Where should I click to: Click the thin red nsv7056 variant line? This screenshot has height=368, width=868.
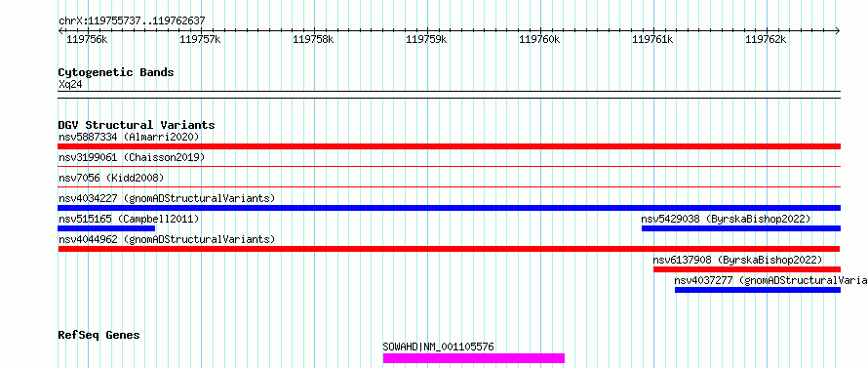coord(449,186)
